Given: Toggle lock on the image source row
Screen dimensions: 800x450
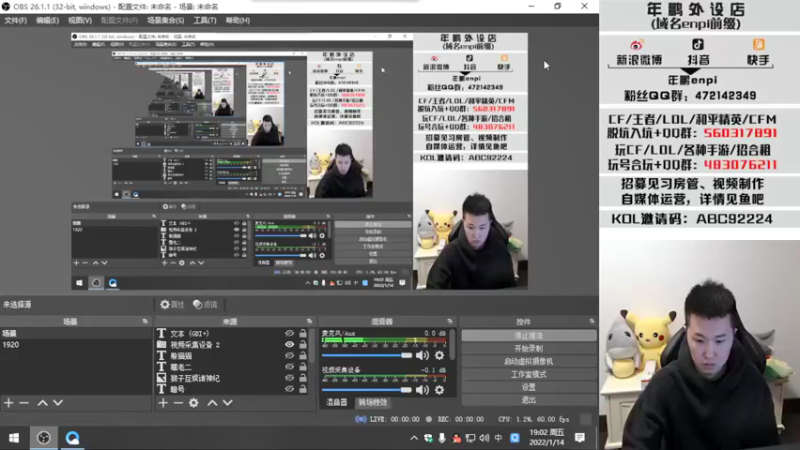Looking at the screenshot, I should coord(303,378).
